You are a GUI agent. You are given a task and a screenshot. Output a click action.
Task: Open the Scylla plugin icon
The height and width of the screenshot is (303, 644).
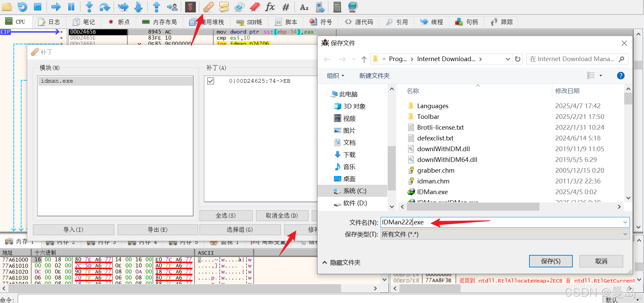click(190, 6)
